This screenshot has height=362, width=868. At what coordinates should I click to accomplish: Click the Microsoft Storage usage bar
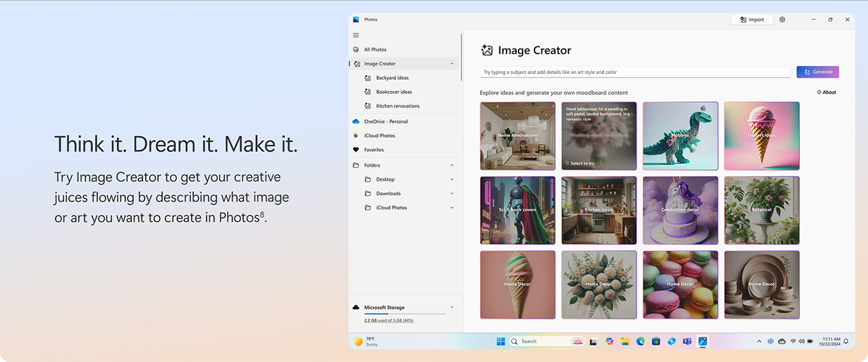405,314
